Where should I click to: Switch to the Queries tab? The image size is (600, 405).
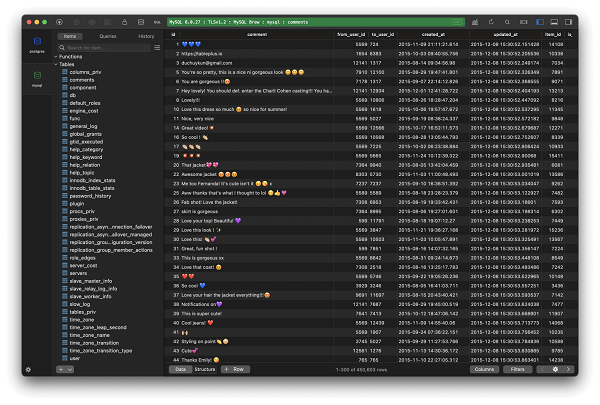108,35
